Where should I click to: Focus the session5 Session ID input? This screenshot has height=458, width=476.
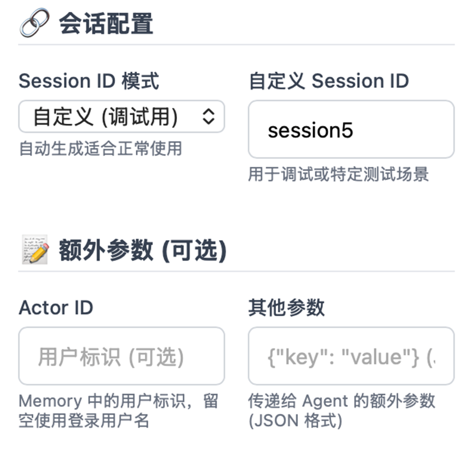pos(351,130)
